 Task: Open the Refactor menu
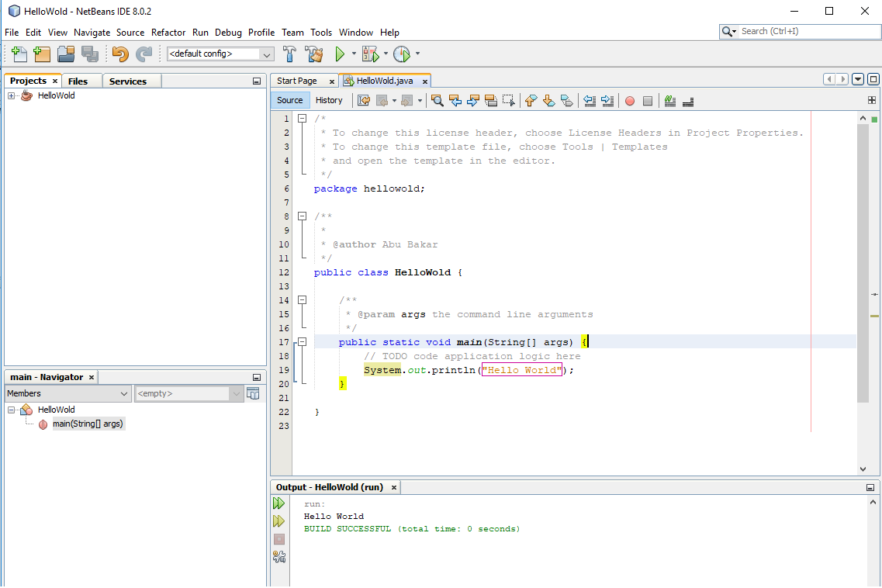[x=168, y=33]
